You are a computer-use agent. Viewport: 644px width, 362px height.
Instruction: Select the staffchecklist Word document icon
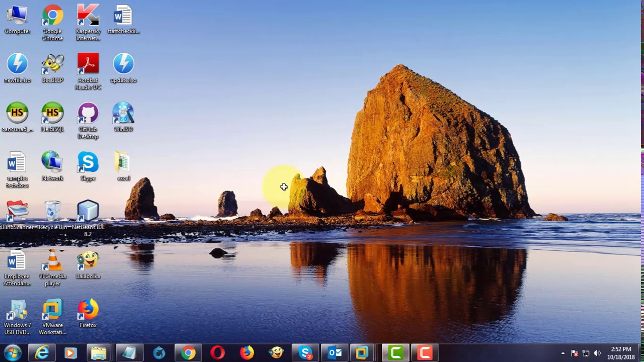[x=123, y=19]
